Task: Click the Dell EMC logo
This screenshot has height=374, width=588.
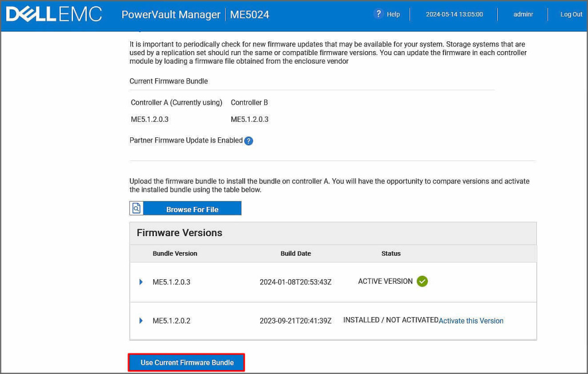Action: tap(54, 14)
